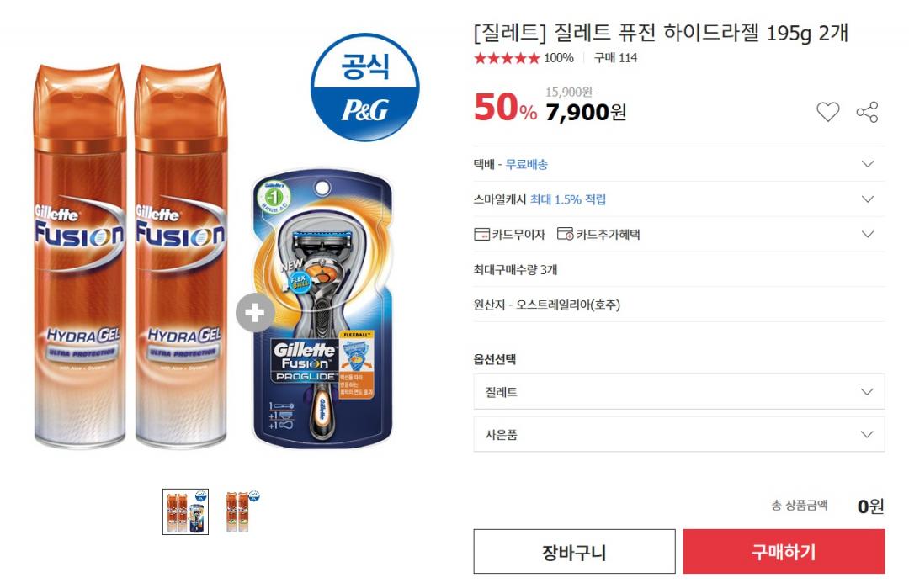Add item with 장바구니 button
The height and width of the screenshot is (588, 909).
pyautogui.click(x=574, y=552)
